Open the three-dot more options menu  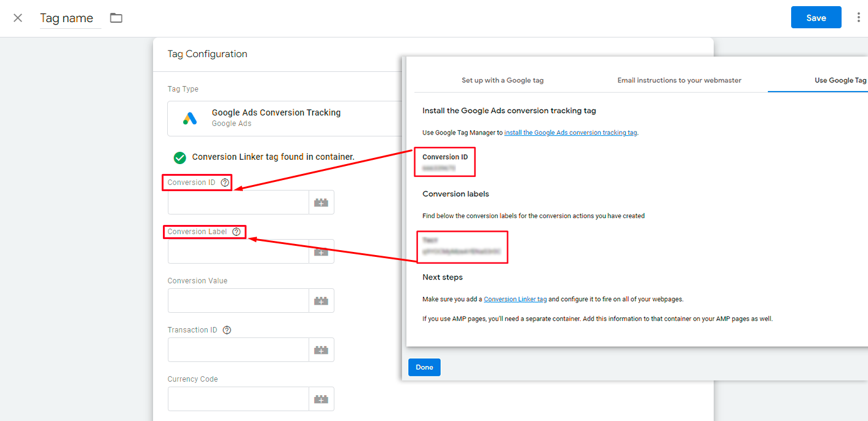pos(858,18)
